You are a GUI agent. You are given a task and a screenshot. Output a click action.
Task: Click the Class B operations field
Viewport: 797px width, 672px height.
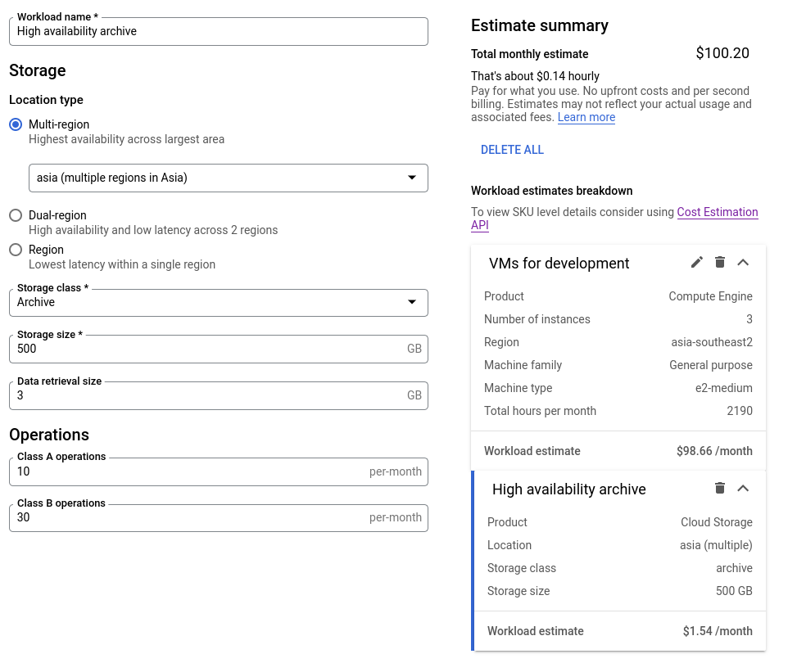219,517
